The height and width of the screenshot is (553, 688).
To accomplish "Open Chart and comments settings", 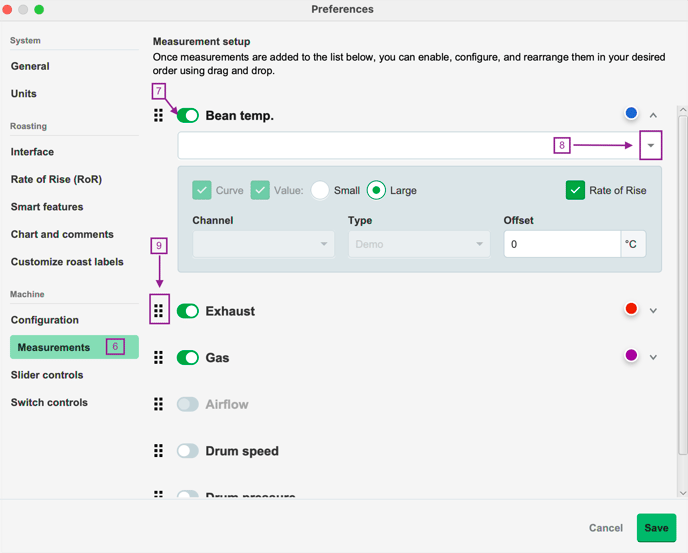I will tap(62, 234).
